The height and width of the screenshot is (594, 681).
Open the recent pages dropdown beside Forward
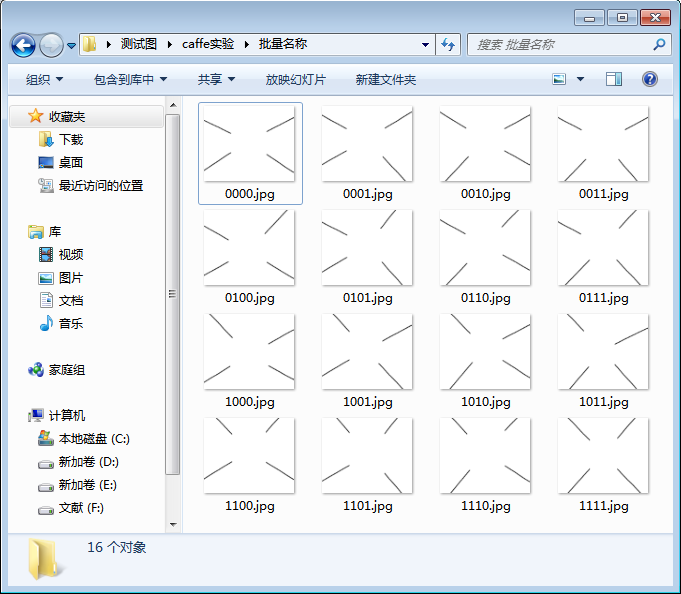(x=72, y=45)
